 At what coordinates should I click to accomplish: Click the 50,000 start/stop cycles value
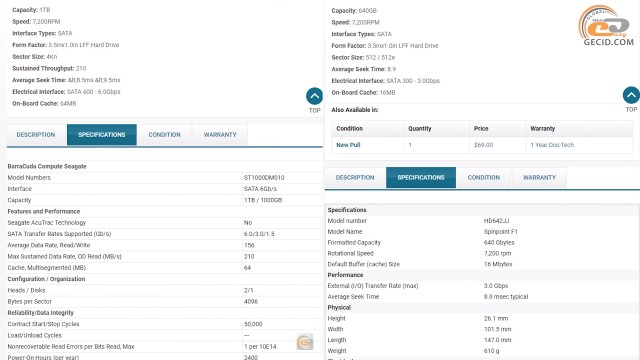tap(253, 324)
